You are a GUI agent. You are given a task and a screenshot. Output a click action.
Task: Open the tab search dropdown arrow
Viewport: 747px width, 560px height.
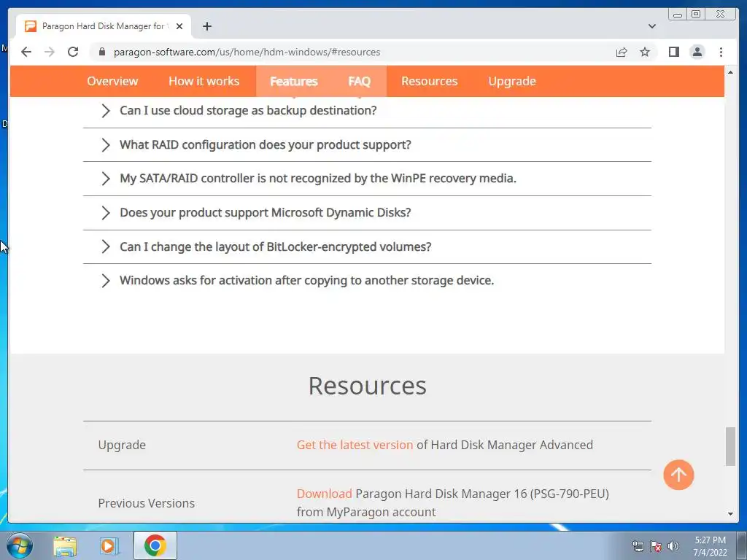(x=651, y=26)
